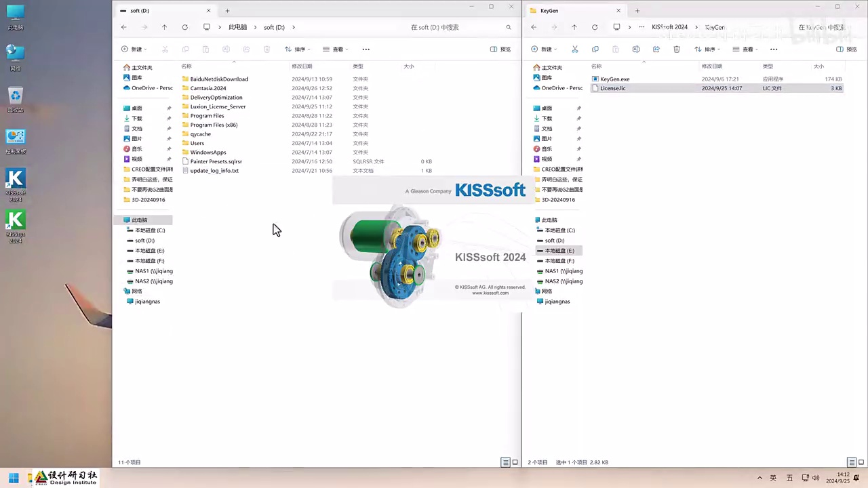The width and height of the screenshot is (868, 488).
Task: Click search magnifier in soft (D:) window
Action: click(509, 27)
